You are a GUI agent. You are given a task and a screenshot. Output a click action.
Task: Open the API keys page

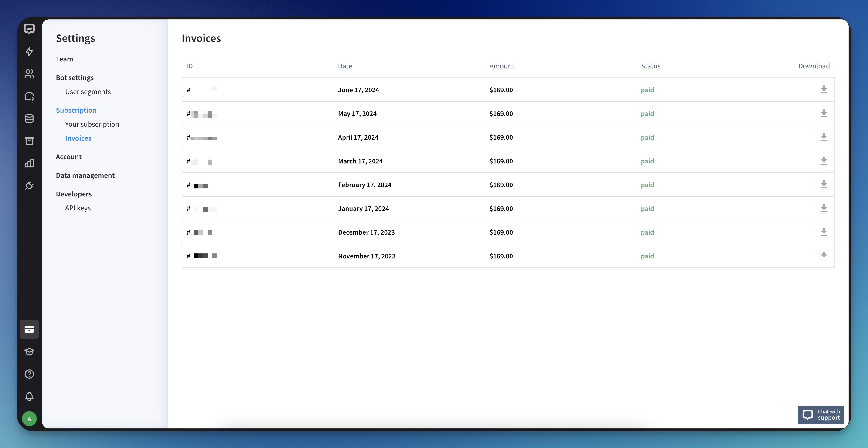[x=78, y=208]
